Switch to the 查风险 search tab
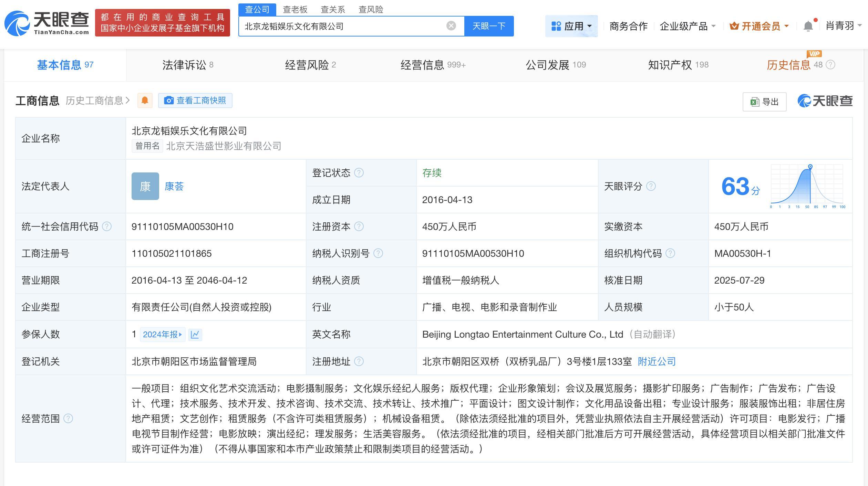Image resolution: width=868 pixels, height=486 pixels. (x=371, y=10)
